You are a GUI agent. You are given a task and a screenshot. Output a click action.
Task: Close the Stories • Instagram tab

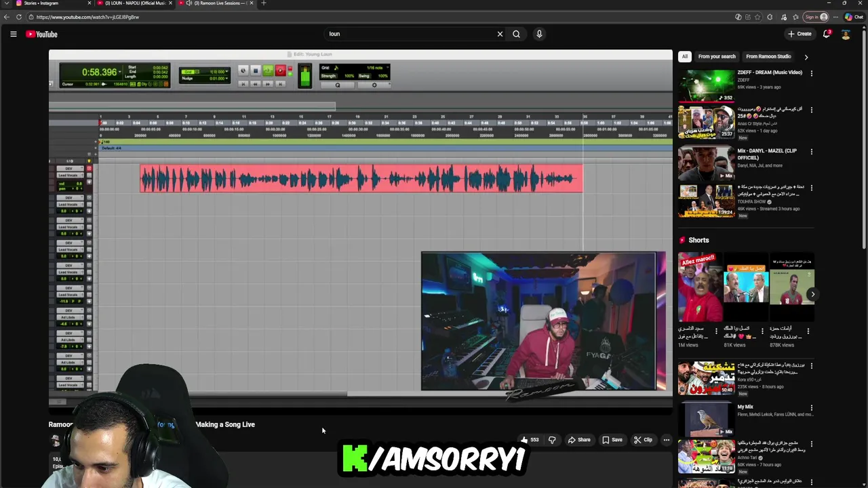pos(89,3)
